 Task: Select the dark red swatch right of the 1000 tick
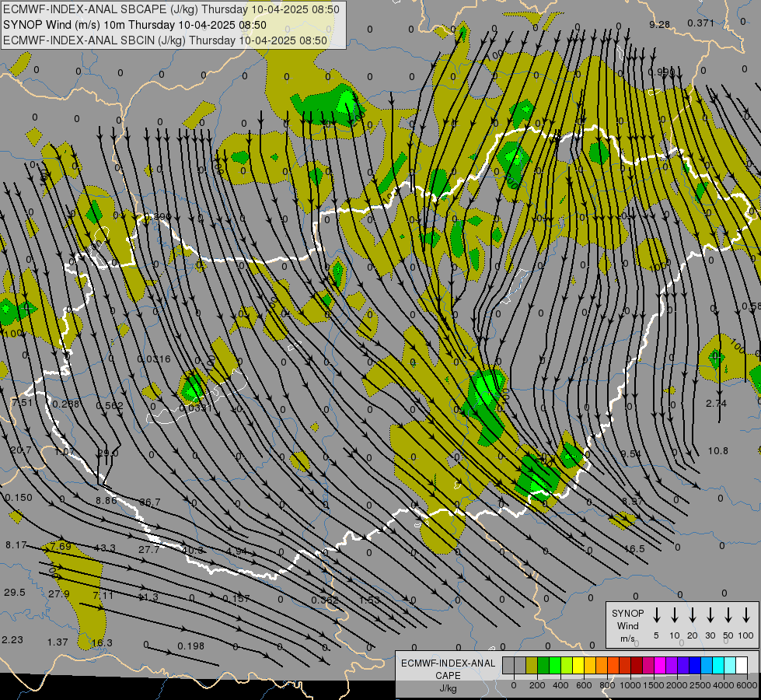point(637,665)
